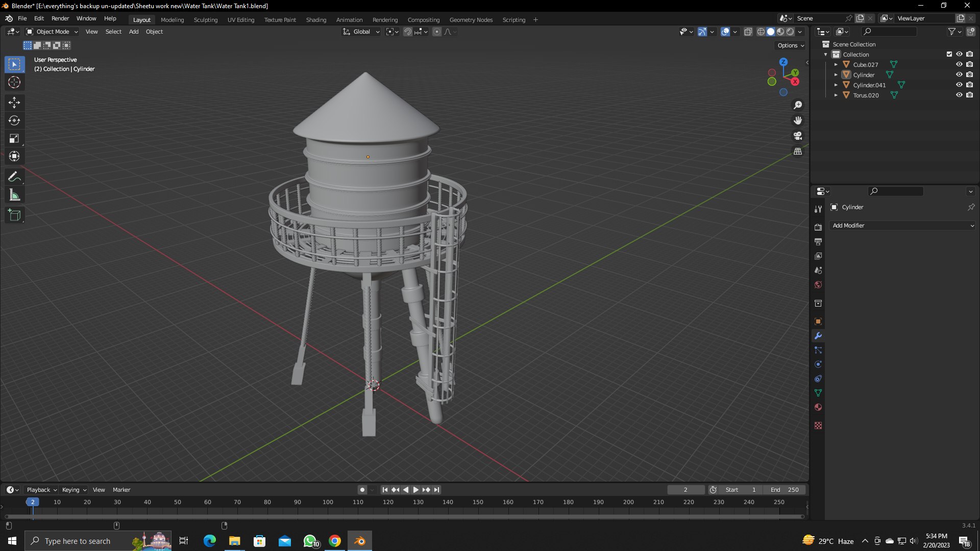Image resolution: width=980 pixels, height=551 pixels.
Task: Select the Add Cube tool
Action: tap(14, 215)
